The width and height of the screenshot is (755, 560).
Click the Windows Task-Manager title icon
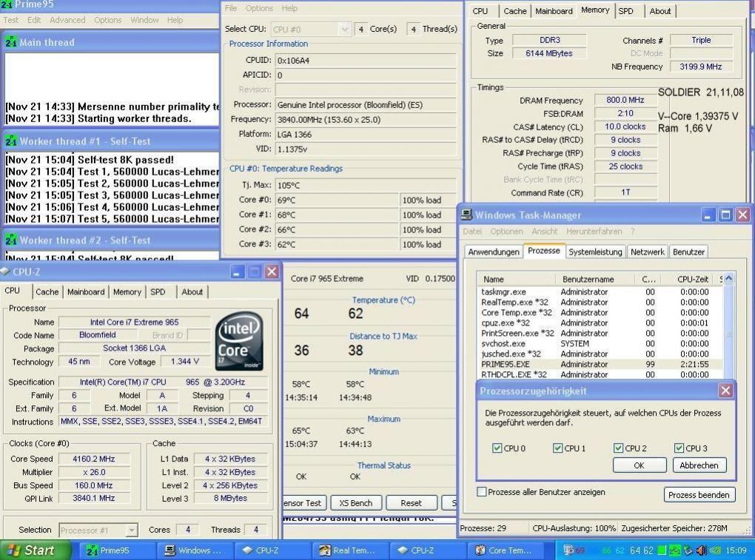pos(466,215)
